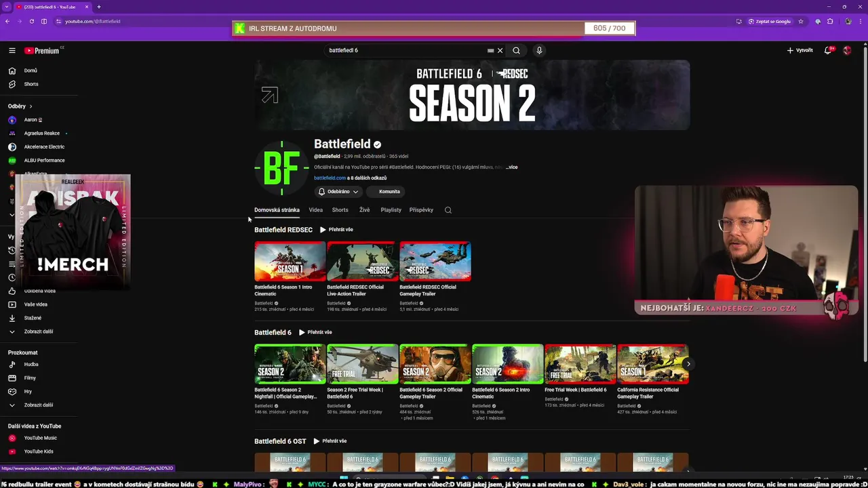The height and width of the screenshot is (488, 868).
Task: Click the Vytvořit create button
Action: pyautogui.click(x=800, y=50)
